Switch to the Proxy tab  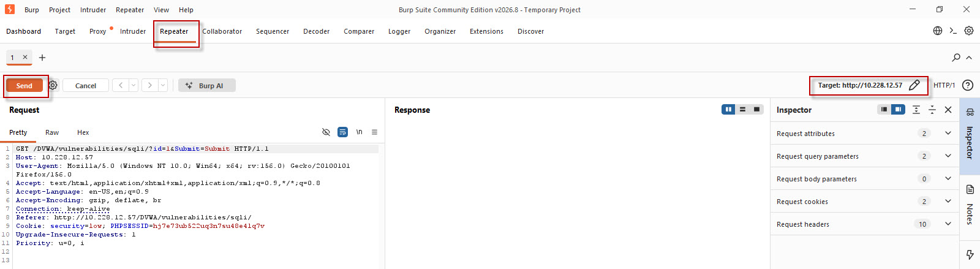point(97,31)
